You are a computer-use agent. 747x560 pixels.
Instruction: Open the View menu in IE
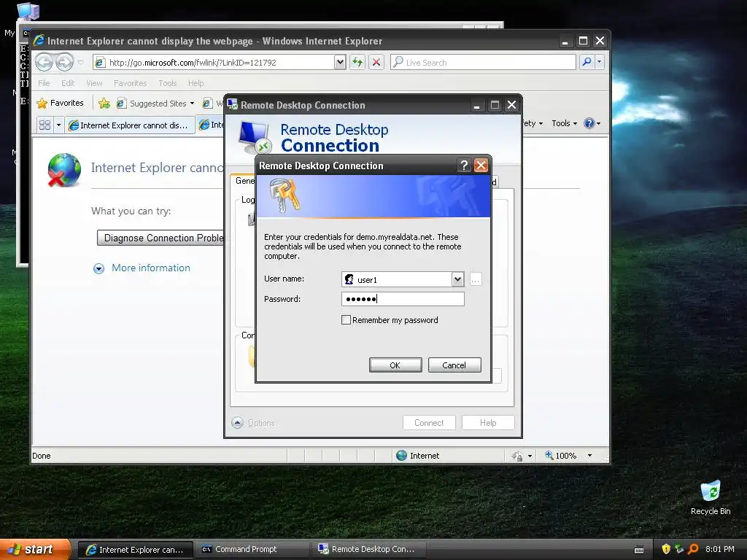click(94, 83)
